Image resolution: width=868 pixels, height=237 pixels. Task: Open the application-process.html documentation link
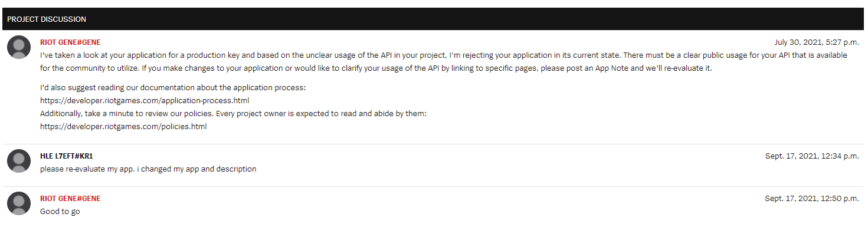(145, 100)
